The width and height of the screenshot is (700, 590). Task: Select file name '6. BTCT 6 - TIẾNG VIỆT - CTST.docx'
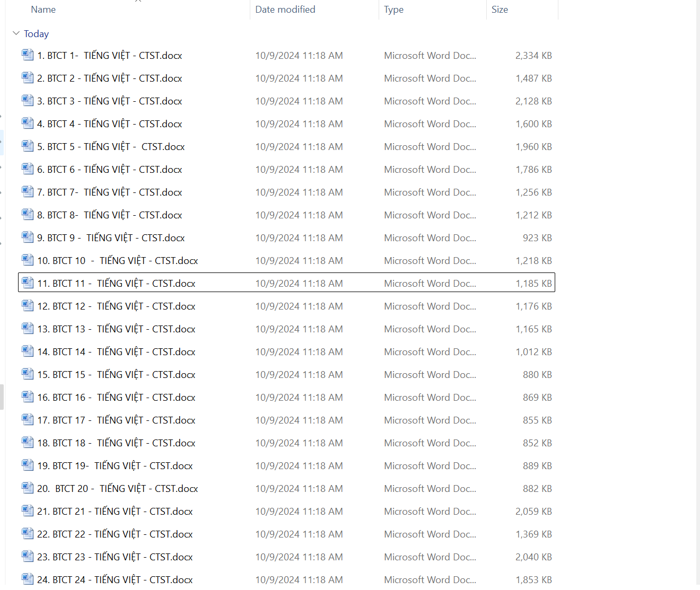tap(110, 170)
